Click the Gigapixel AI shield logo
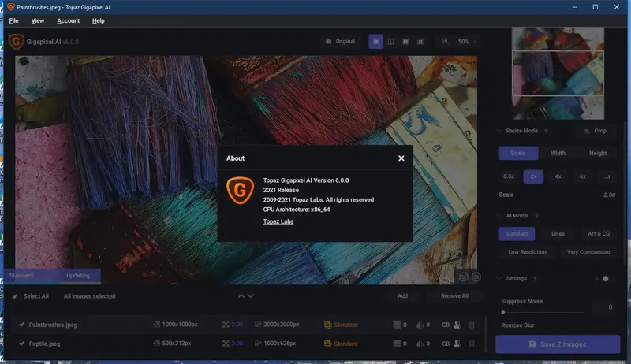The width and height of the screenshot is (631, 364). 16,42
